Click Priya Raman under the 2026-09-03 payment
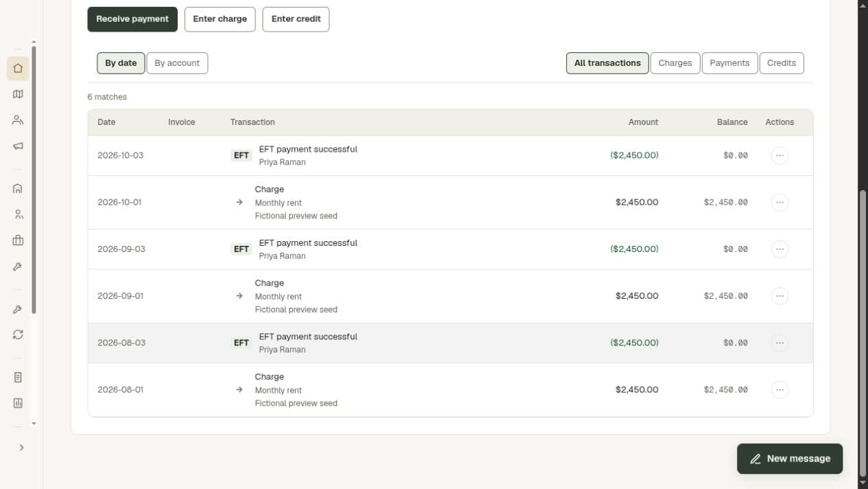Screen dimensions: 868x489 [282, 256]
